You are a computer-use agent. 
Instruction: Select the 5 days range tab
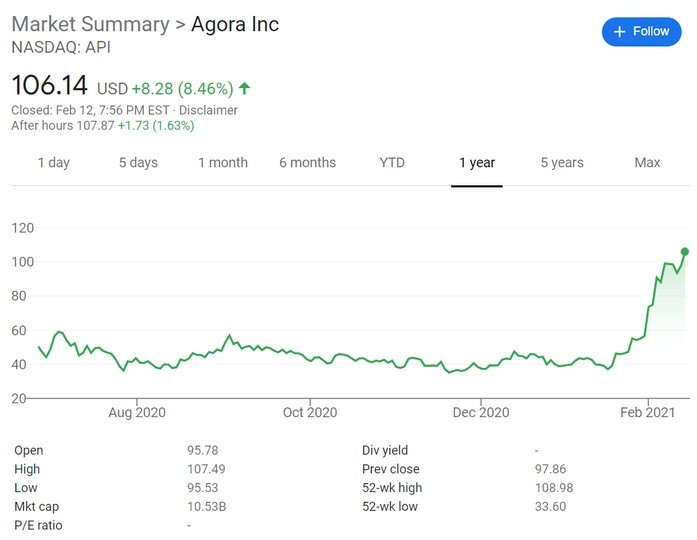tap(138, 163)
